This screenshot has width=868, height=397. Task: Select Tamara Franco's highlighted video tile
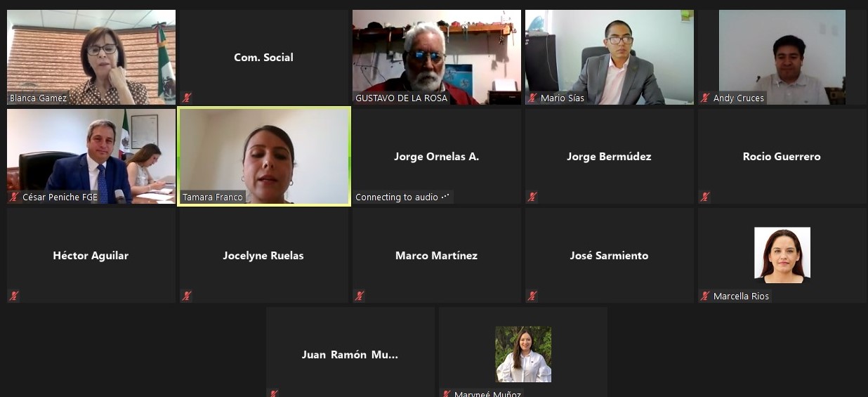coord(264,156)
